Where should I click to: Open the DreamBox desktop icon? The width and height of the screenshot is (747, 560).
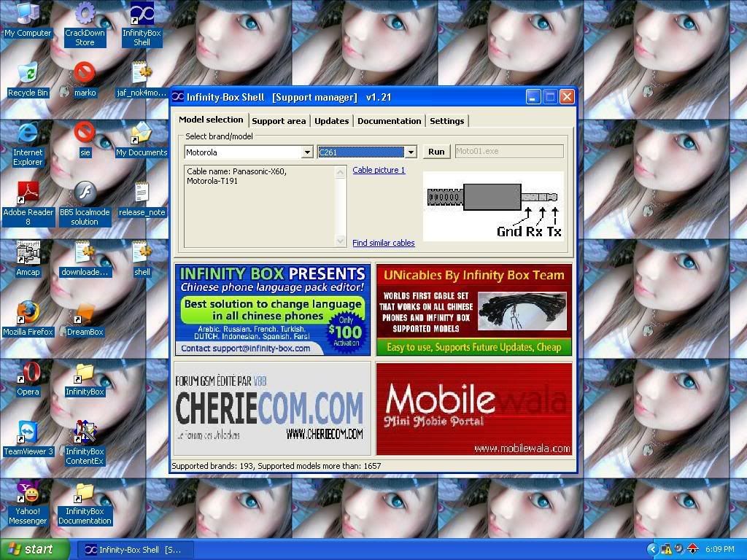85,319
